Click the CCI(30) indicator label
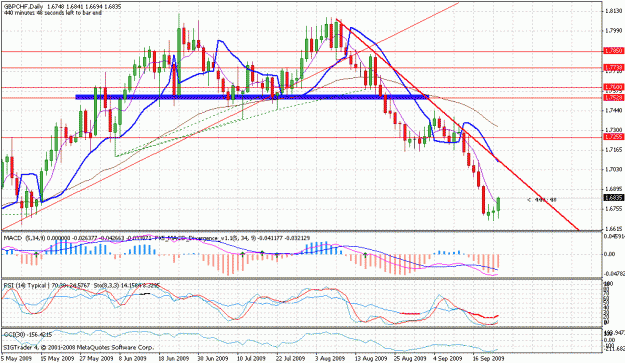The width and height of the screenshot is (625, 363). [x=13, y=335]
